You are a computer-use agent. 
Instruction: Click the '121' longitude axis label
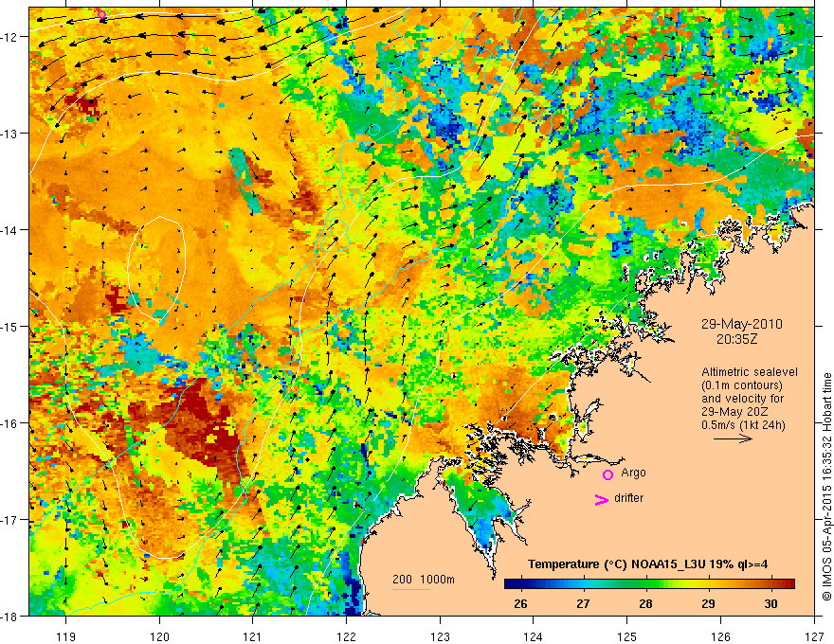coord(252,636)
